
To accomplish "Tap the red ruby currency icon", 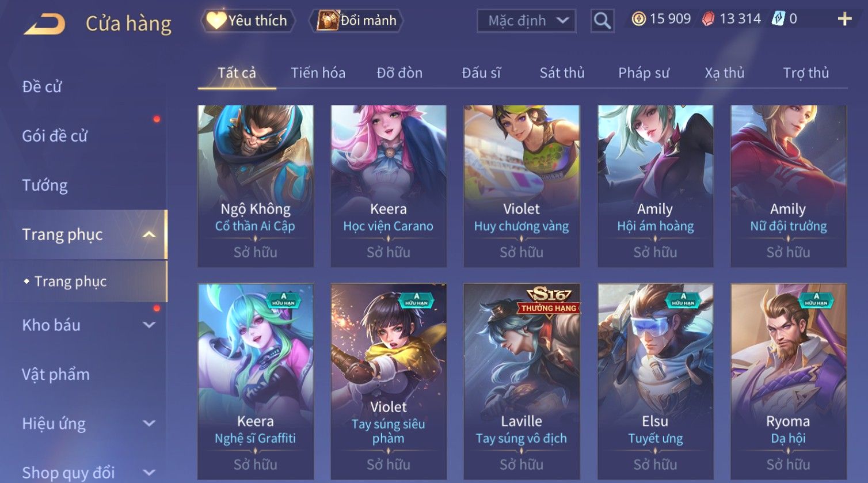I will coord(708,19).
